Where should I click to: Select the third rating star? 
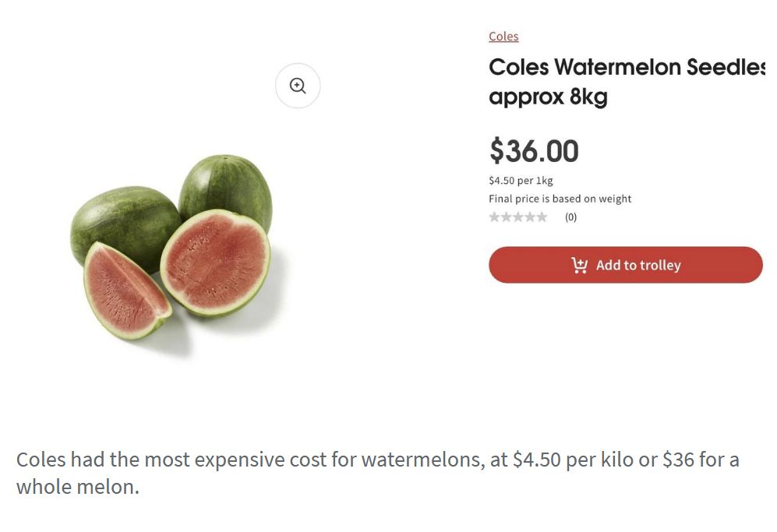pos(517,217)
